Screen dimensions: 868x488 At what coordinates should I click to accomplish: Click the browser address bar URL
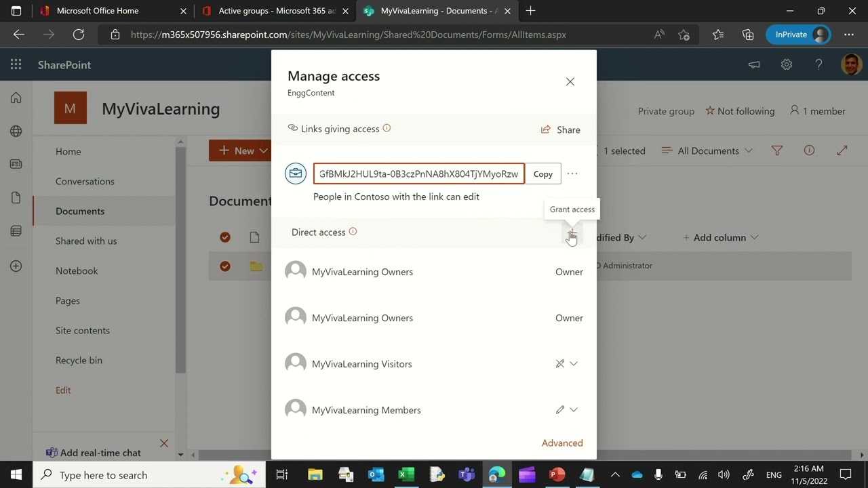[349, 35]
